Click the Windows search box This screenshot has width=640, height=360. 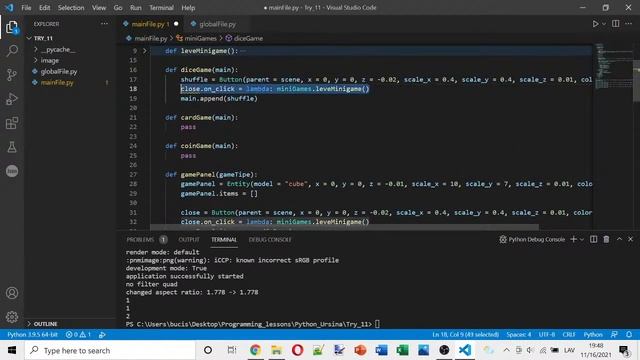(x=110, y=350)
